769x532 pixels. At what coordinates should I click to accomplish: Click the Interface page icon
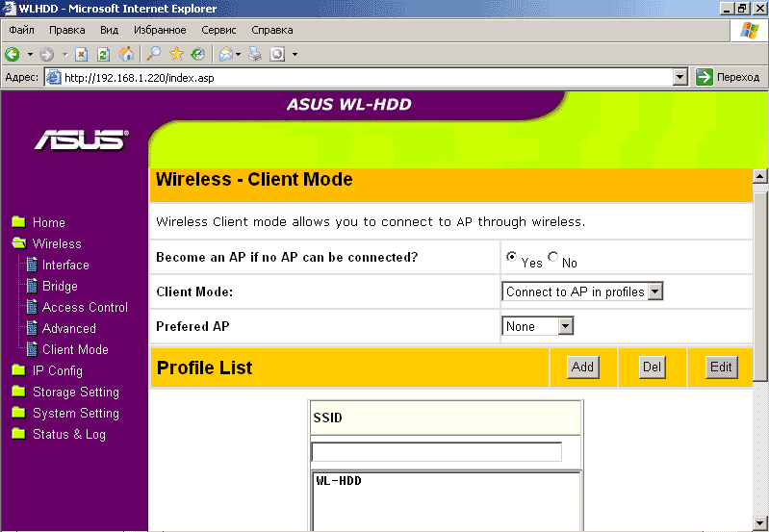(32, 265)
